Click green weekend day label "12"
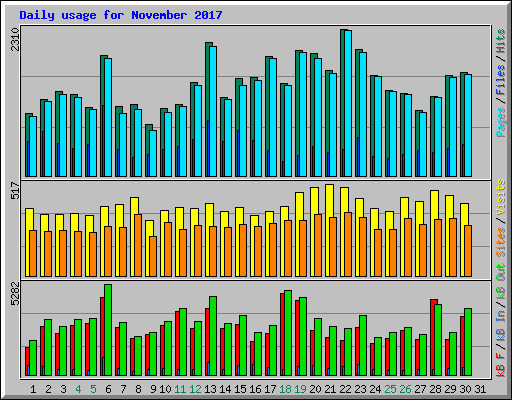This screenshot has height=400, width=512. (x=195, y=389)
